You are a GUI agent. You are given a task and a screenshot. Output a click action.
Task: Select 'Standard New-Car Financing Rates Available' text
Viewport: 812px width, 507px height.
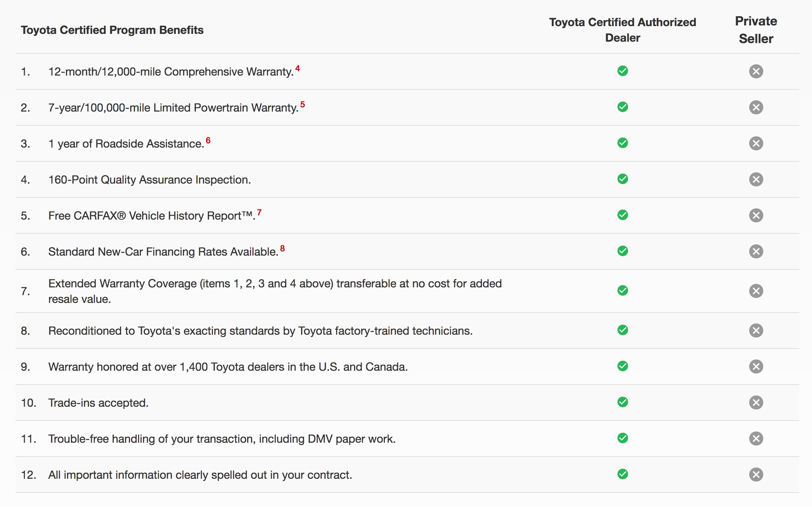[x=163, y=252]
